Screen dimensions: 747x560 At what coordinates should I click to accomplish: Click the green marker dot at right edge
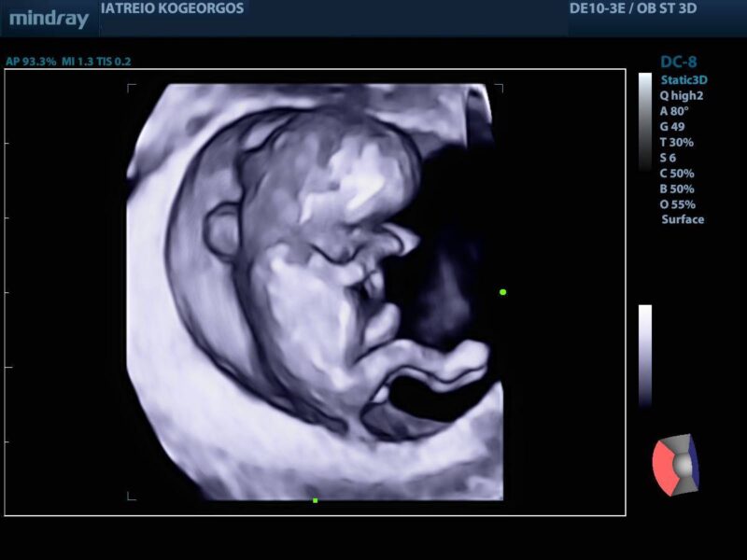[502, 292]
